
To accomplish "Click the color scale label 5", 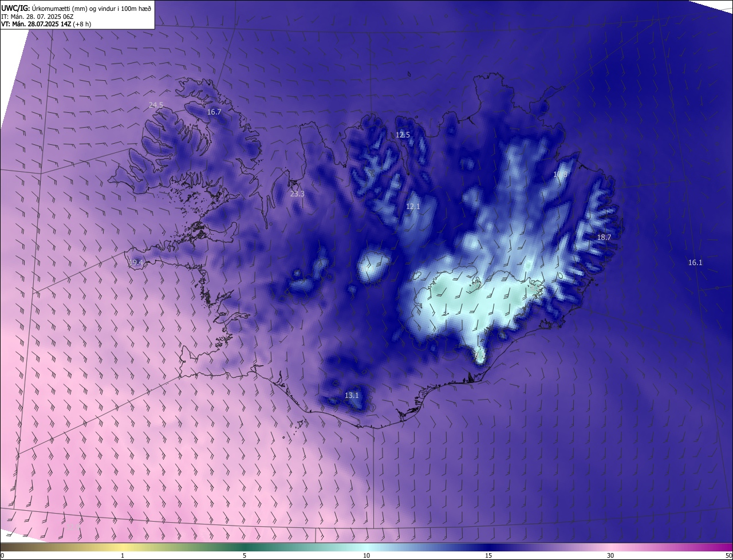I will (245, 555).
